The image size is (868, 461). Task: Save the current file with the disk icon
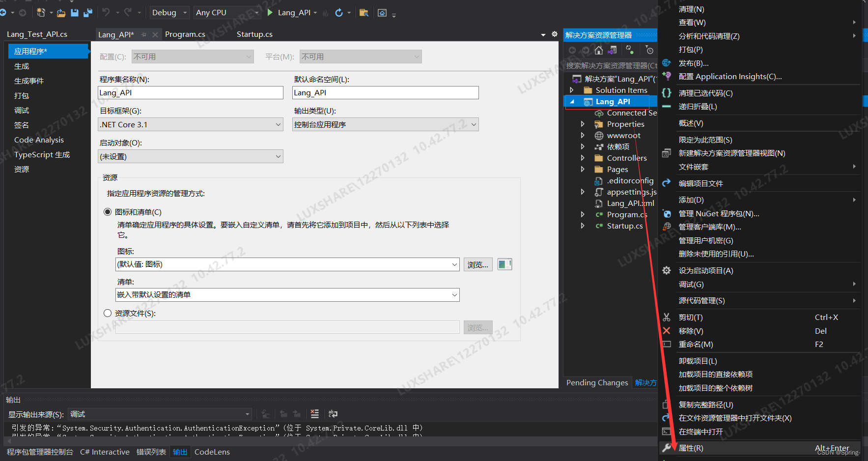coord(75,13)
